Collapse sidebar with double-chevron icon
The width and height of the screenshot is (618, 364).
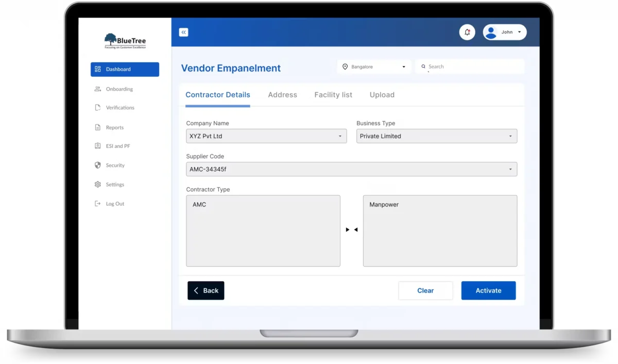[x=183, y=32]
